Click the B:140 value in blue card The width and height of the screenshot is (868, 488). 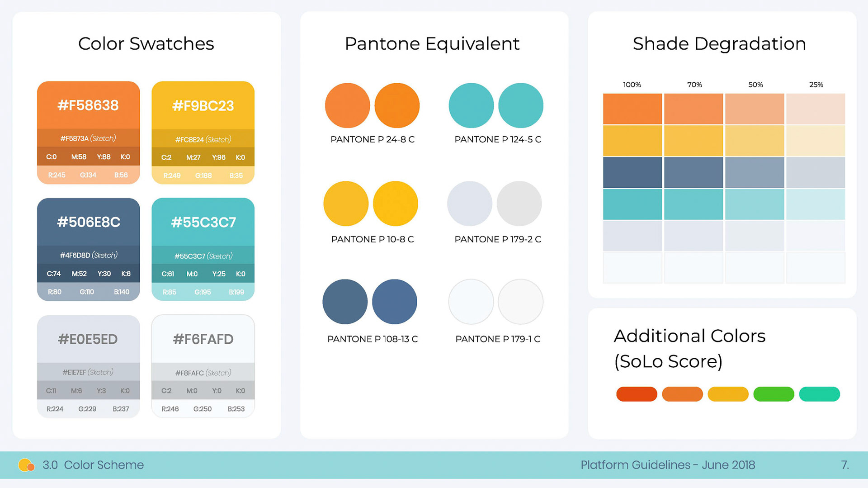tap(122, 292)
